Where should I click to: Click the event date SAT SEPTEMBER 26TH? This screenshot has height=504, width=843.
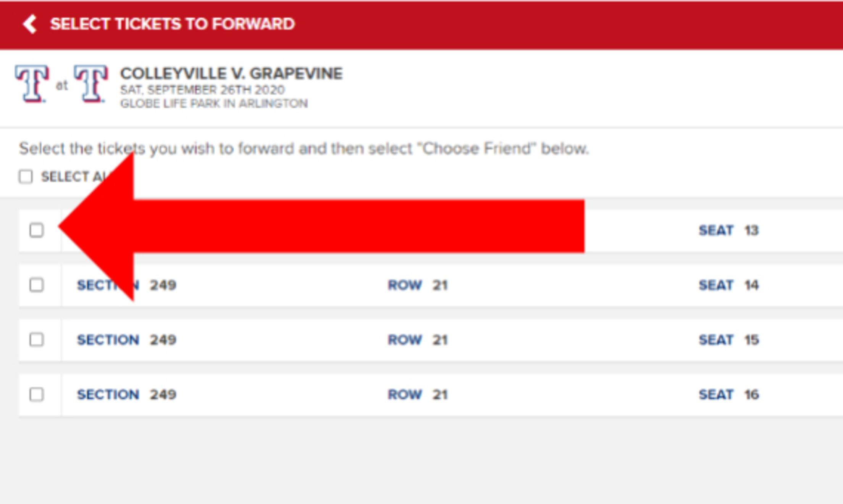203,89
